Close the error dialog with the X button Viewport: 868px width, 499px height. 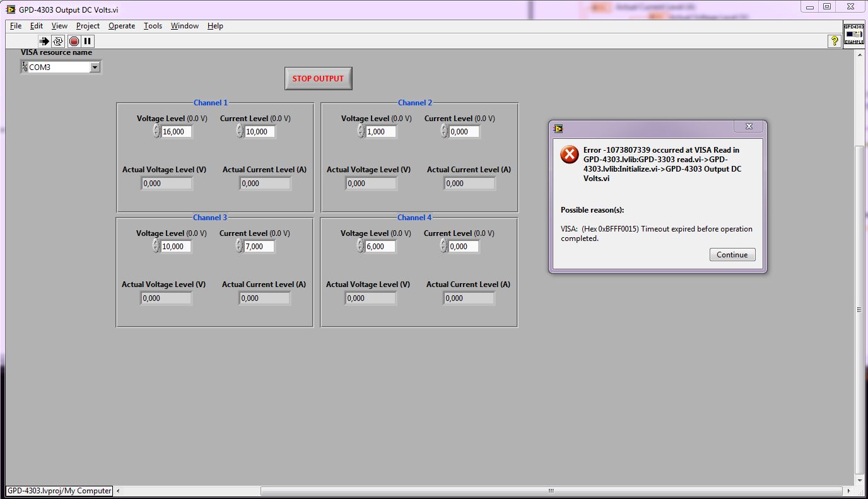pos(749,126)
